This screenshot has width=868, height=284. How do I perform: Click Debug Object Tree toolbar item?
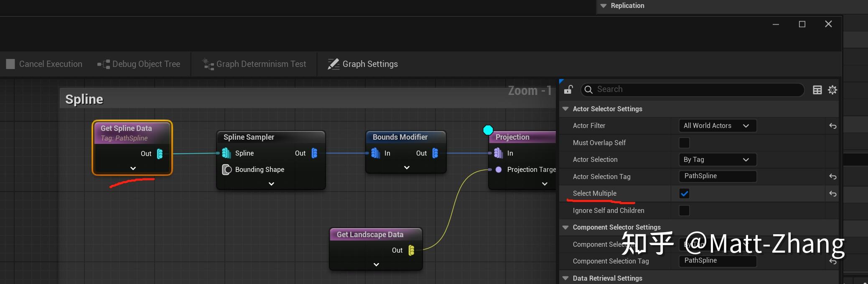(x=139, y=64)
